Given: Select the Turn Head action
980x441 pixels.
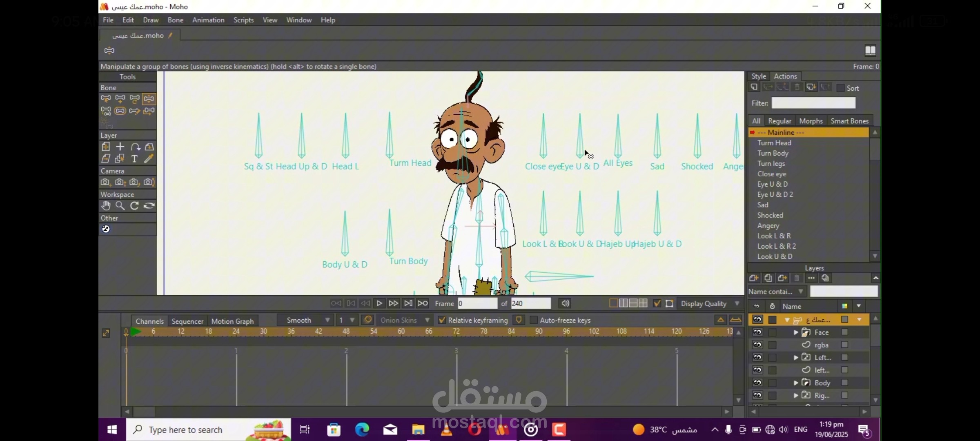Looking at the screenshot, I should tap(808, 143).
